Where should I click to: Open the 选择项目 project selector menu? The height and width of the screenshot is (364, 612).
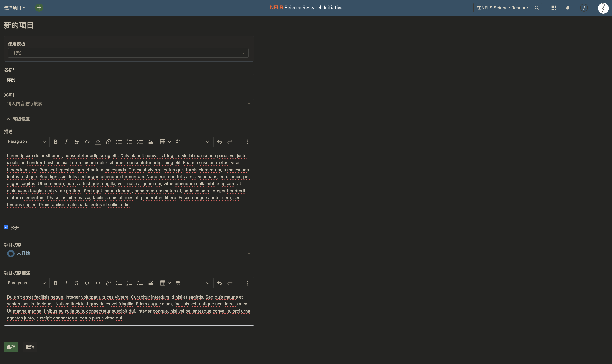[14, 8]
